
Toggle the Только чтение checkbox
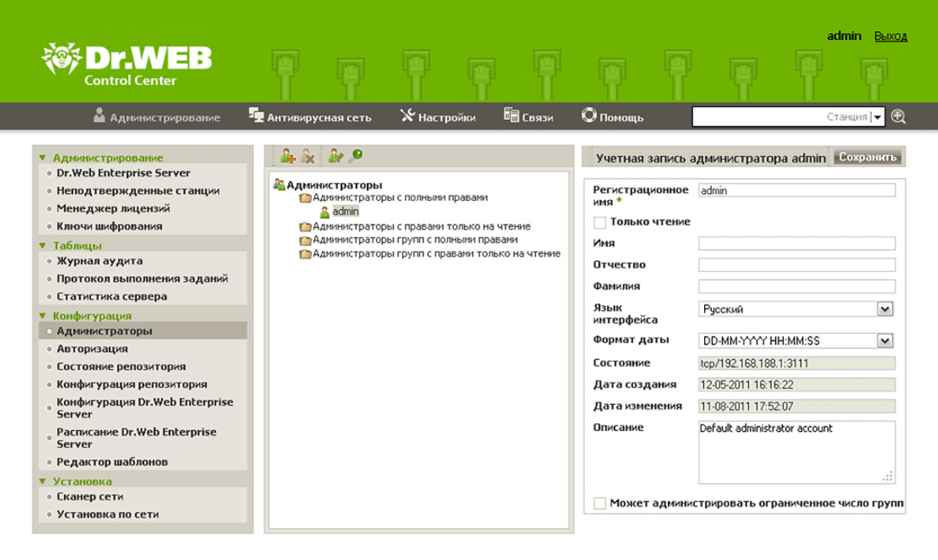tap(600, 222)
